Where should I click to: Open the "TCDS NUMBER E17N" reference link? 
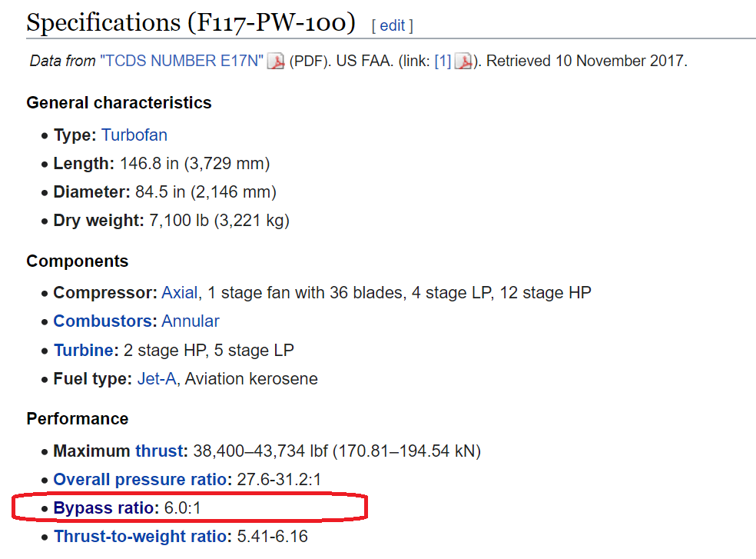tap(182, 61)
